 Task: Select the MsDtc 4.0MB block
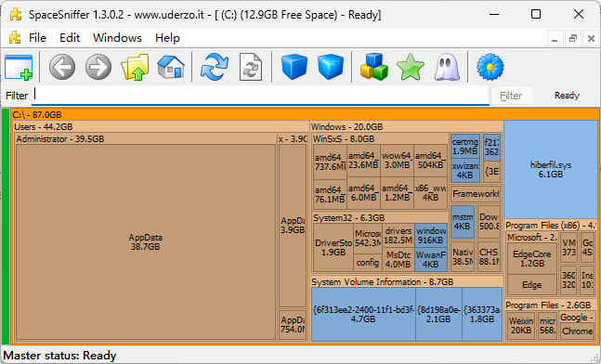click(x=398, y=259)
